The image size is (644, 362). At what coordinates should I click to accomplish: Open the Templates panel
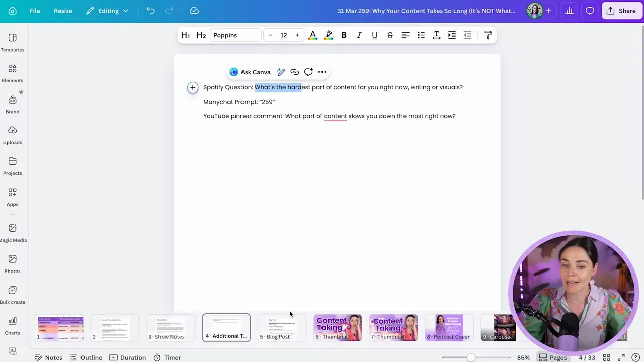(13, 43)
